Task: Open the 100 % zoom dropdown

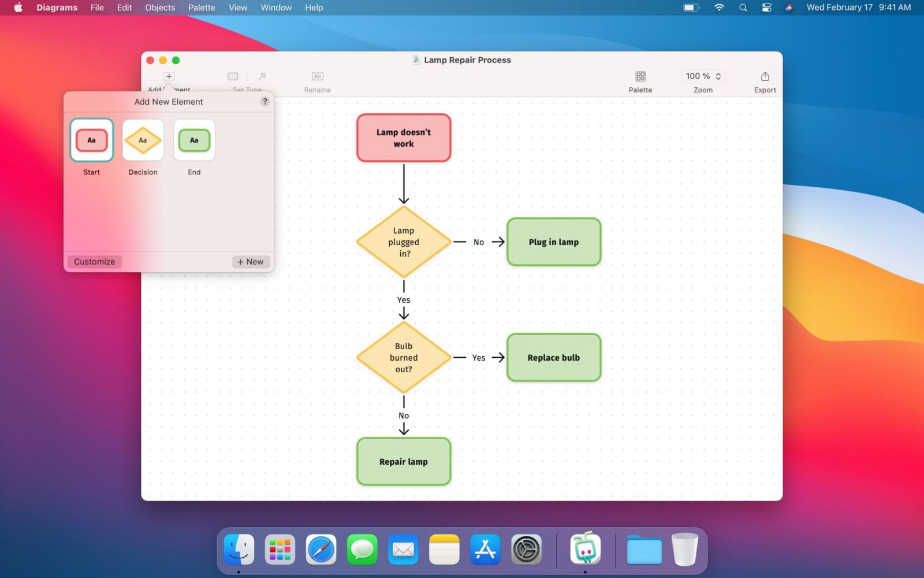Action: 703,76
